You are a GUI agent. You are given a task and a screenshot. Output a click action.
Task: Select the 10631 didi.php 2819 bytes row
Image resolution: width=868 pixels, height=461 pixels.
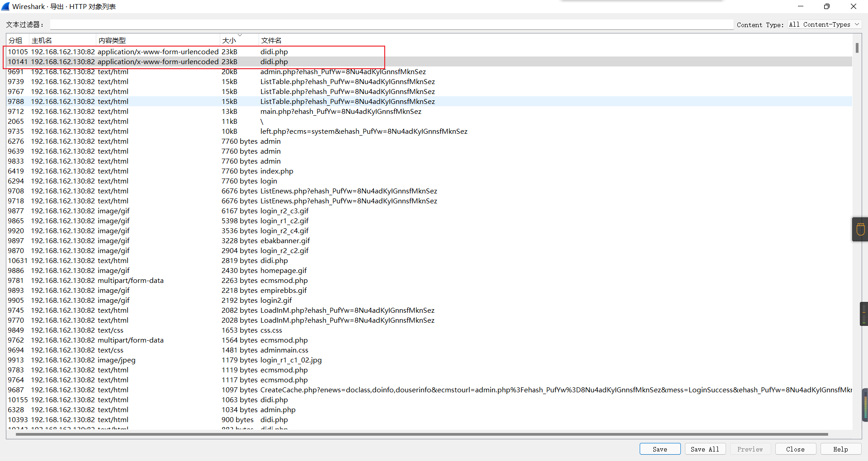click(429, 261)
